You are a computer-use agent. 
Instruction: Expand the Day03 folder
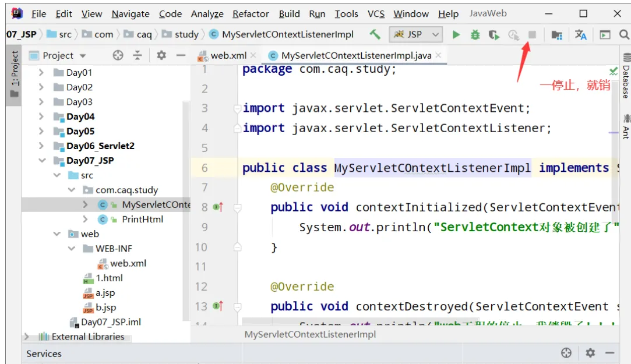41,102
